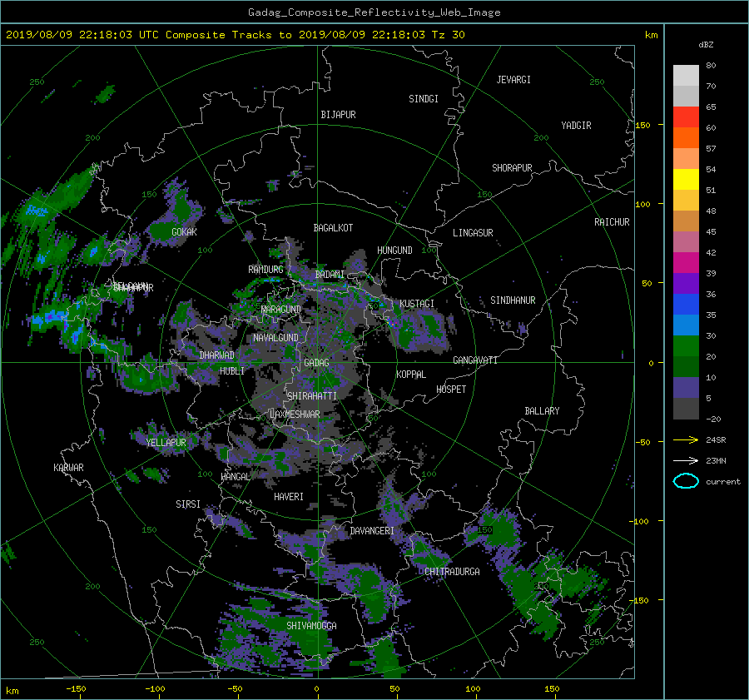Click the 'RAMDURG' city label

coord(265,270)
